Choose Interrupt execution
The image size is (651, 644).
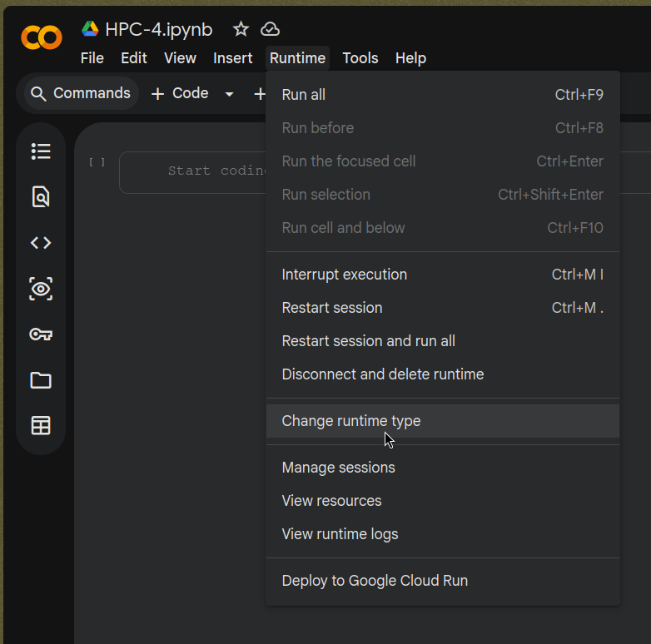[x=443, y=275]
